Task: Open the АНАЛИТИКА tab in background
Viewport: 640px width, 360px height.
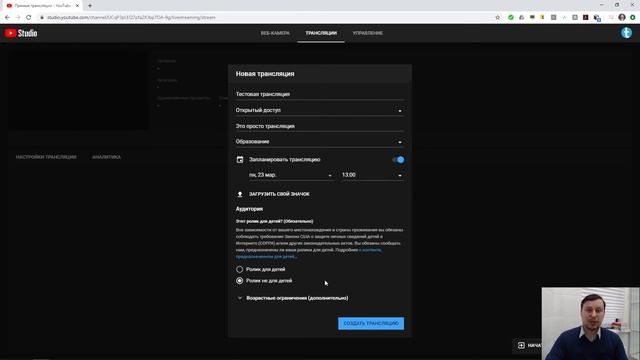Action: 107,157
